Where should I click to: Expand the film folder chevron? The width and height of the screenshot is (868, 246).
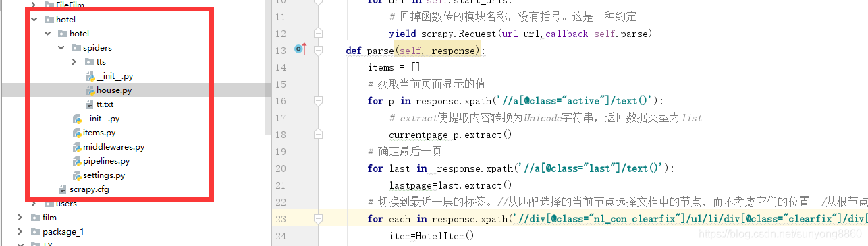[x=21, y=218]
